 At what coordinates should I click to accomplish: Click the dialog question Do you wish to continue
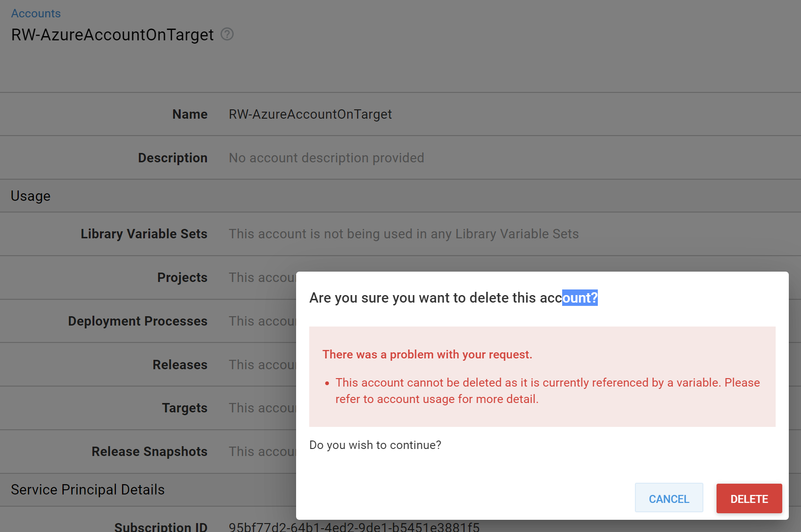(x=375, y=445)
